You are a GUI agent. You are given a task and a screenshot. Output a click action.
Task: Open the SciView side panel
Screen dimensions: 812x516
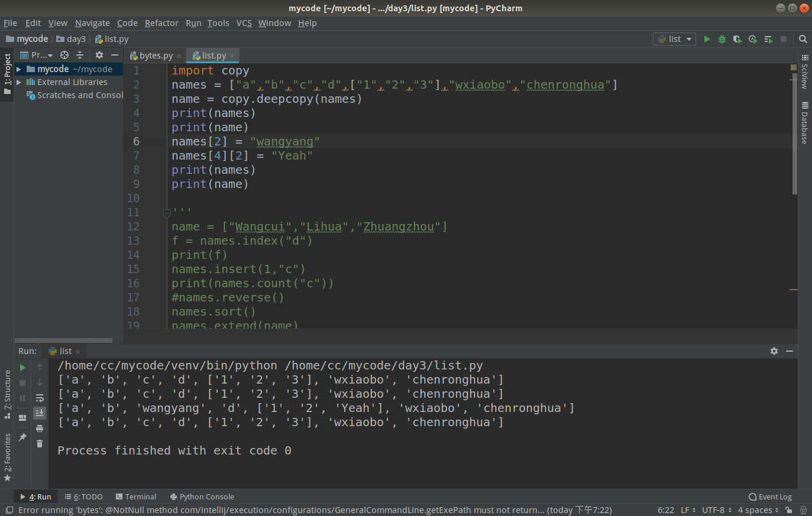(x=804, y=72)
